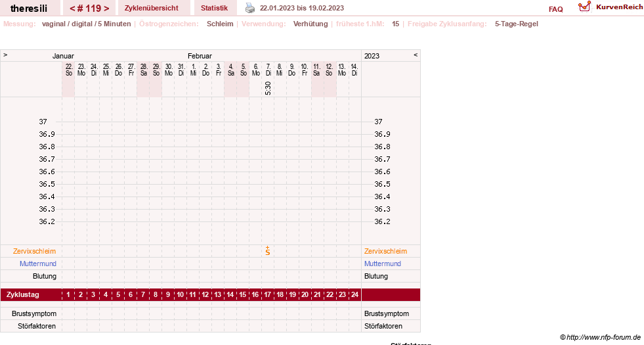Screen dimensions: 644x345
Task: Click date header 14. Di
Action: click(354, 70)
